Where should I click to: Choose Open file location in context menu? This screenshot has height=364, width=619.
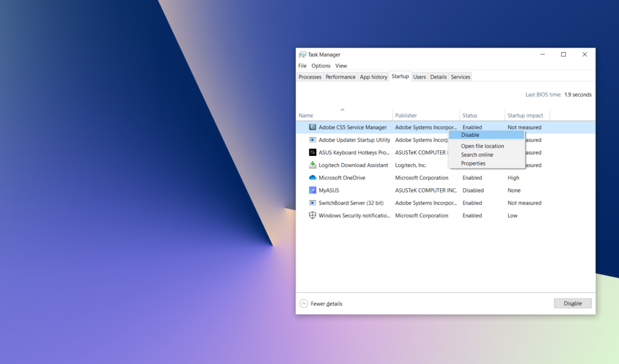pos(487,146)
